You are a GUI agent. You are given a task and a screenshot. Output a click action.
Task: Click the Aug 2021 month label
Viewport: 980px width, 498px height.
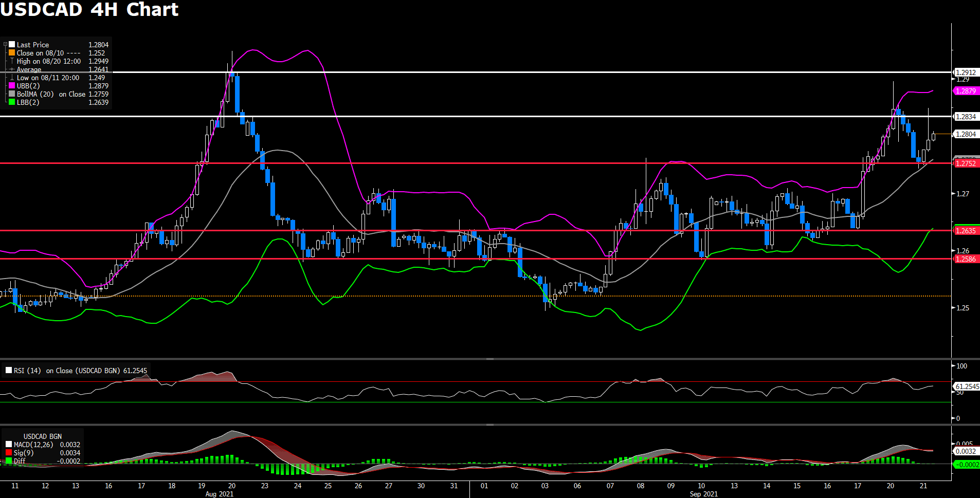tap(219, 494)
